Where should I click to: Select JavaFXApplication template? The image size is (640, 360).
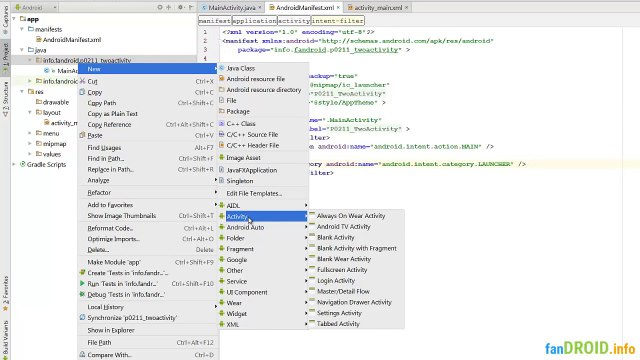(x=263, y=170)
